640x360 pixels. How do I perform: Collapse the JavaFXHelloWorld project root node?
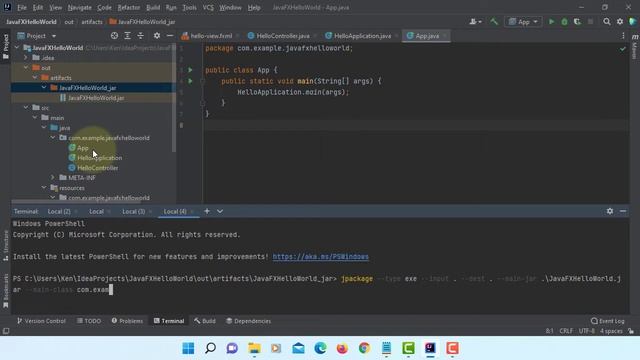(17, 48)
